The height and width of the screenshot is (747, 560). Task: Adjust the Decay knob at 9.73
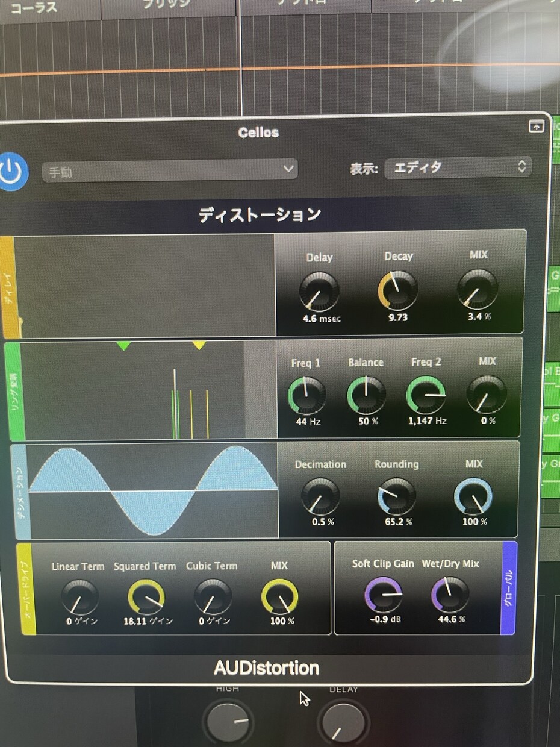click(x=398, y=290)
